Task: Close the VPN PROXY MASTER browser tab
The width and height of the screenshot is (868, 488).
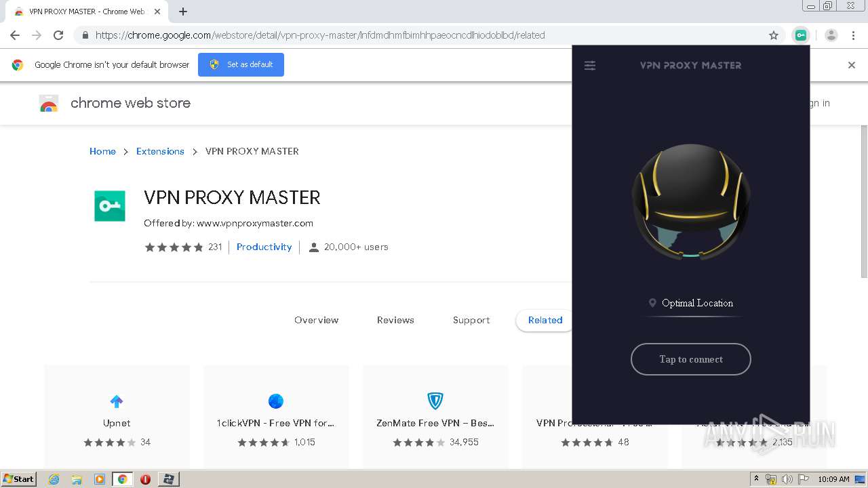Action: (x=157, y=12)
